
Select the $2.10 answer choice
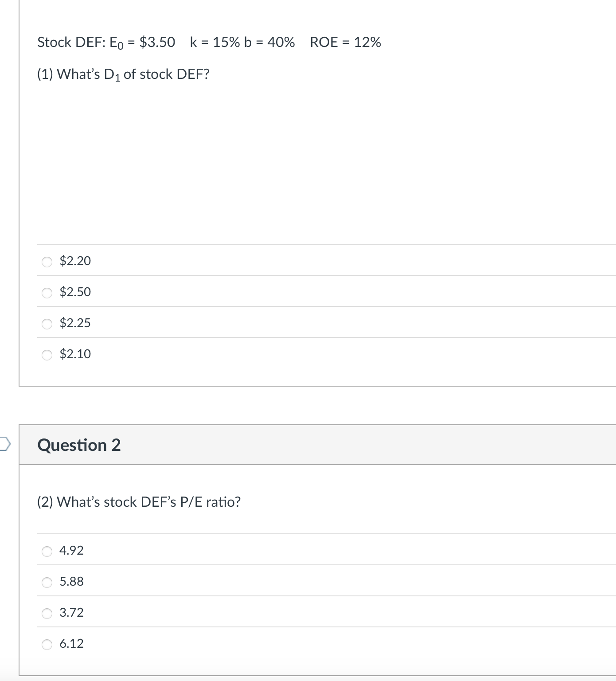click(x=74, y=354)
